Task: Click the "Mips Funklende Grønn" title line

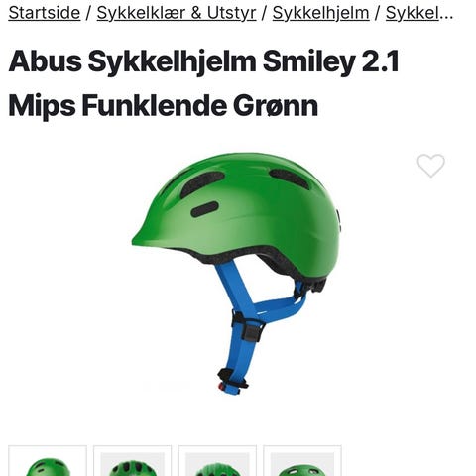Action: [x=164, y=105]
